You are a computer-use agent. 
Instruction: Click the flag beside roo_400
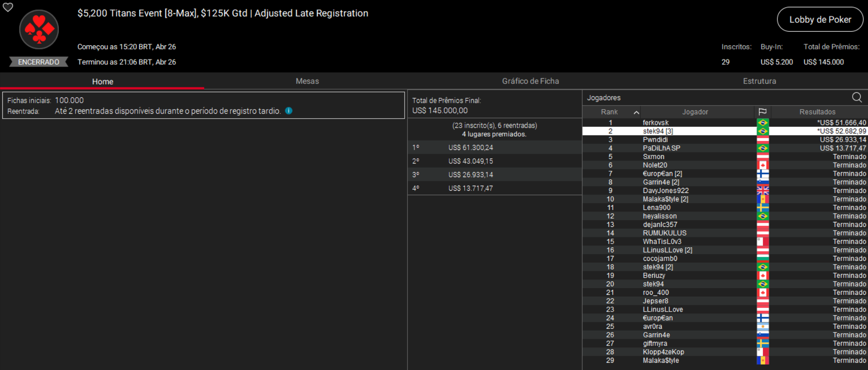[x=763, y=293]
